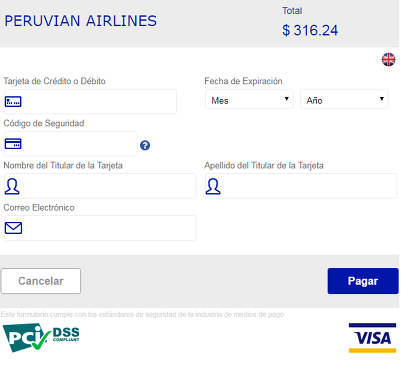Focus the Tarjeta de Crédito o Débito field
The image size is (410, 385).
pos(90,101)
